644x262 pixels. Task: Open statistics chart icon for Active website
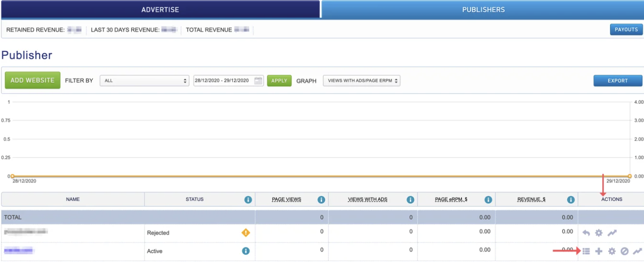(x=637, y=251)
